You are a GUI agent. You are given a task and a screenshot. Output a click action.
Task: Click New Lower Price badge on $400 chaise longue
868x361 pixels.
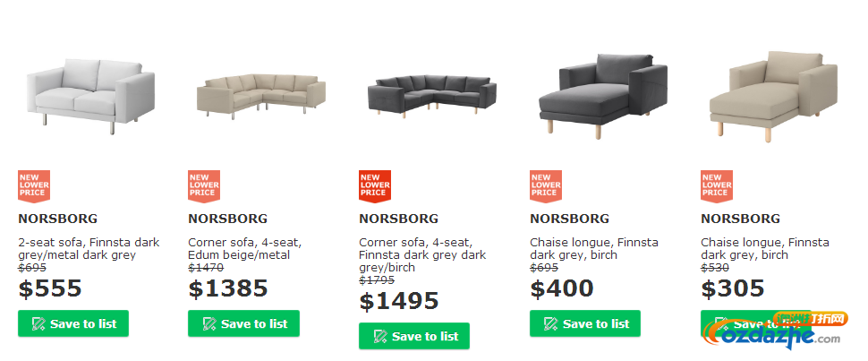click(546, 186)
